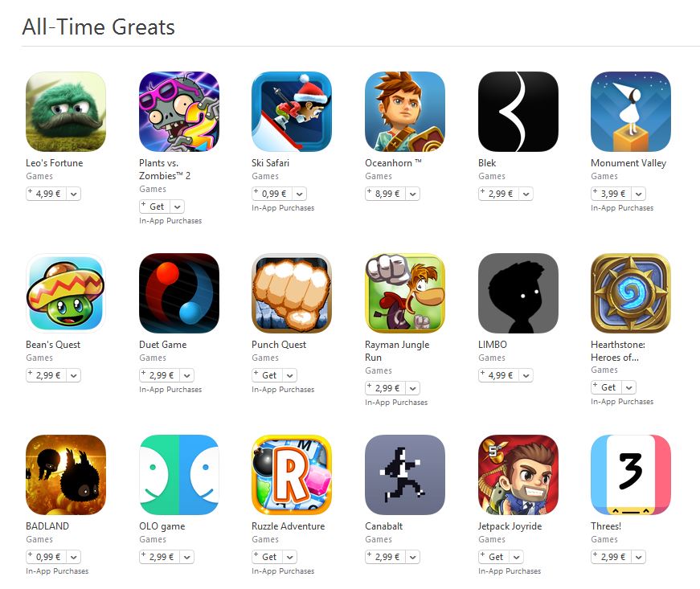Screen dimensions: 700x589
Task: Get the Ruzzle Adventure app
Action: point(268,558)
